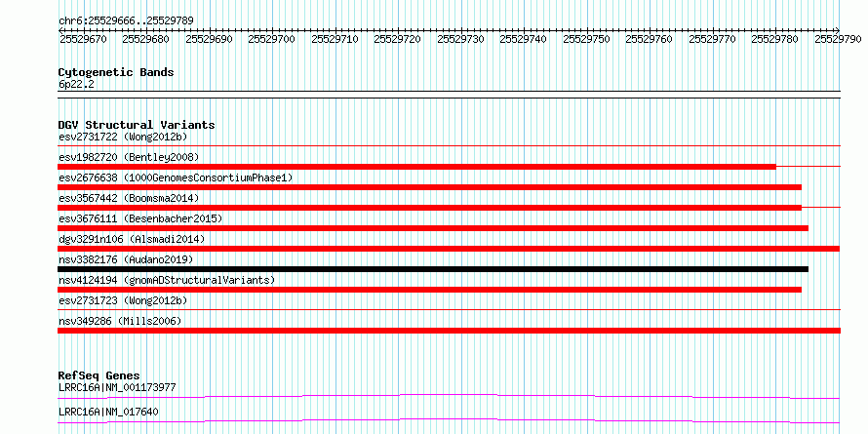Click ruler position 25529680
This screenshot has width=868, height=434.
[145, 39]
